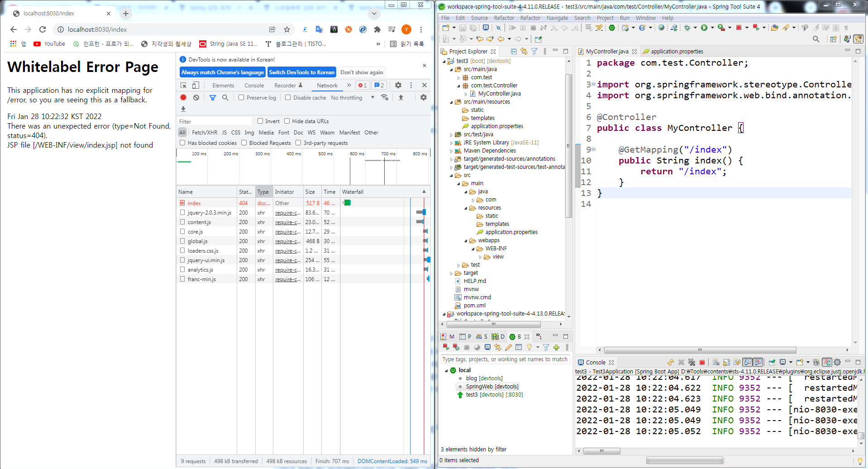Open the Window menu in STS
The height and width of the screenshot is (469, 868).
tap(645, 18)
